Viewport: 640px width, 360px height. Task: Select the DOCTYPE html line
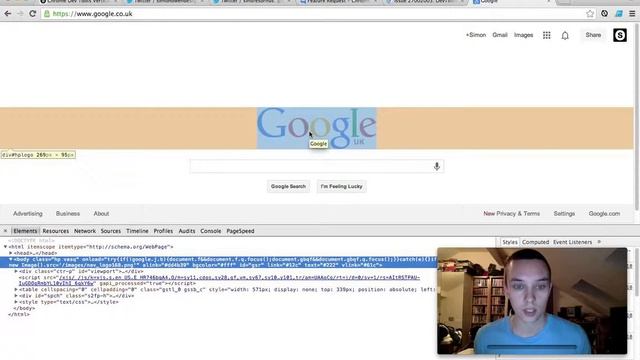tap(31, 241)
